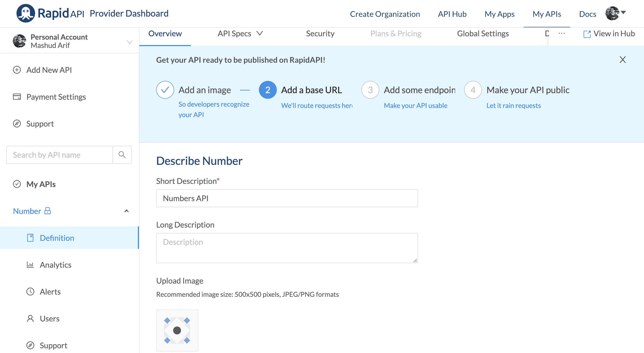Click the Long Description text area
644x353 pixels.
point(287,248)
